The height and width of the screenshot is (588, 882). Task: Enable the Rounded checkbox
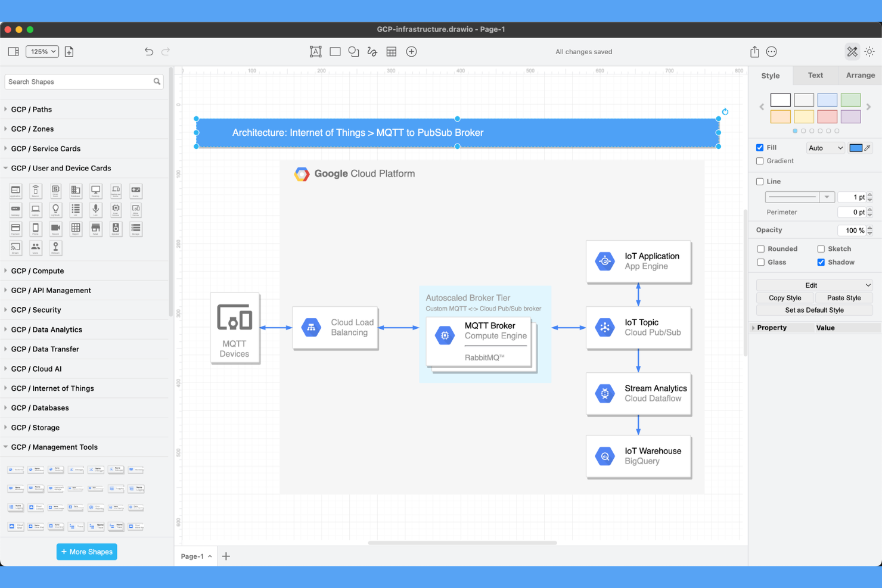[760, 249]
